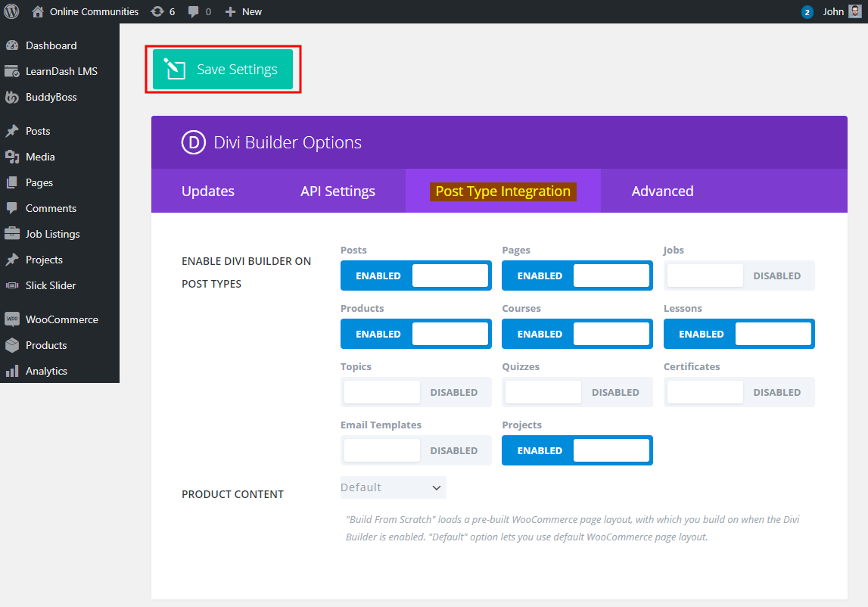
Task: Open WooCommerce in the sidebar menu
Action: point(60,319)
